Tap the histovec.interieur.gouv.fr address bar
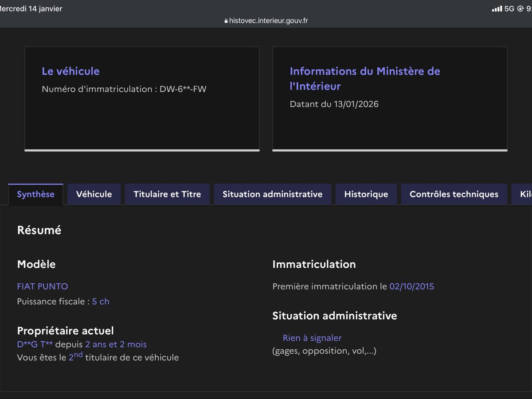 [268, 21]
